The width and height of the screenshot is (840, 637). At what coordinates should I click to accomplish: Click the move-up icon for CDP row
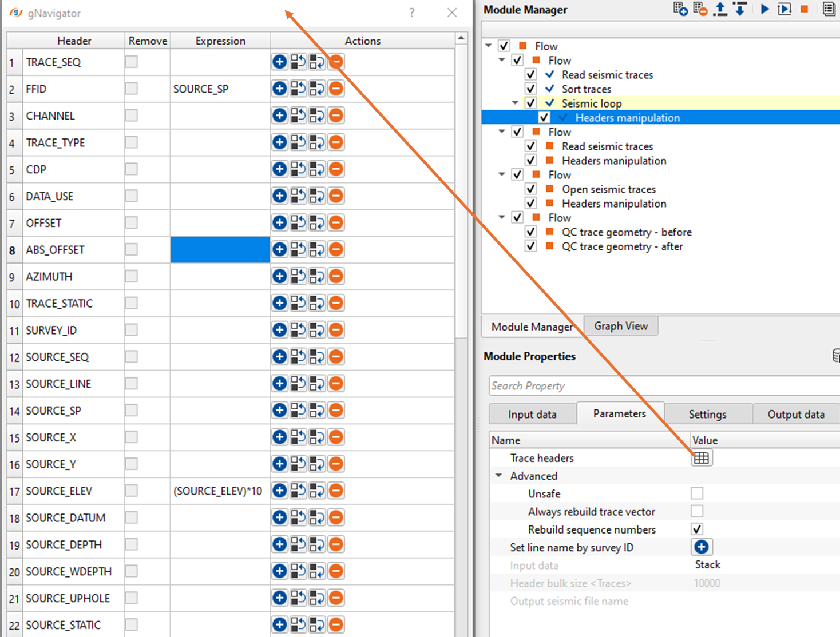click(x=298, y=169)
